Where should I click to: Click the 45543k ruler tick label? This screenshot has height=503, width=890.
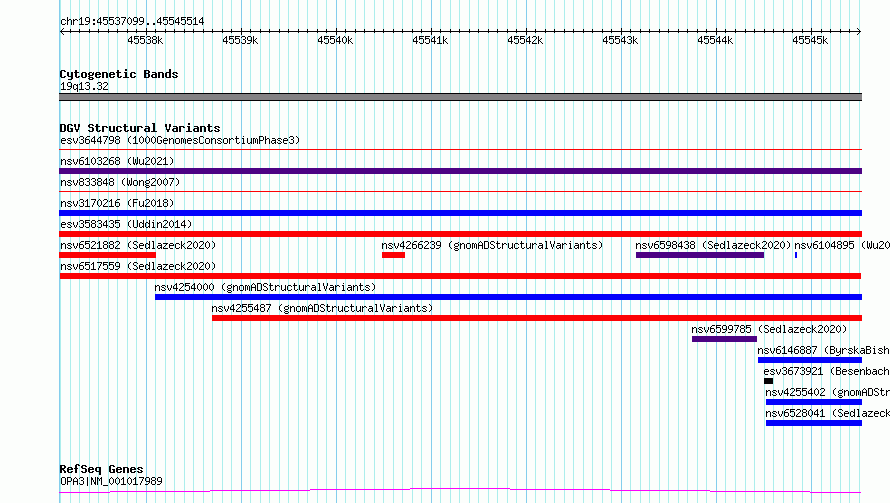(620, 40)
